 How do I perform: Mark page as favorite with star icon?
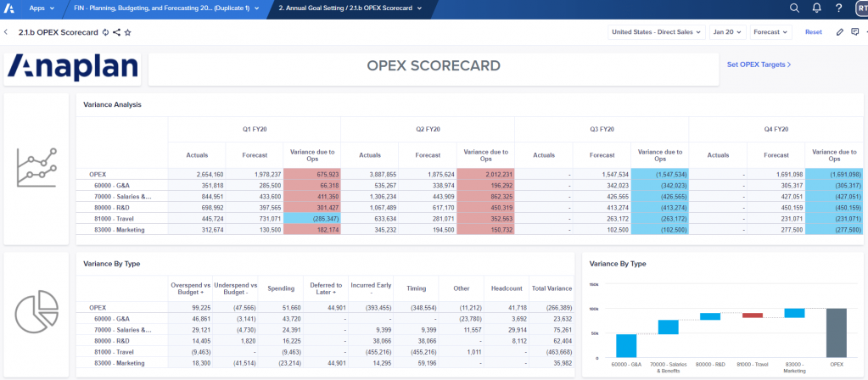[x=128, y=32]
